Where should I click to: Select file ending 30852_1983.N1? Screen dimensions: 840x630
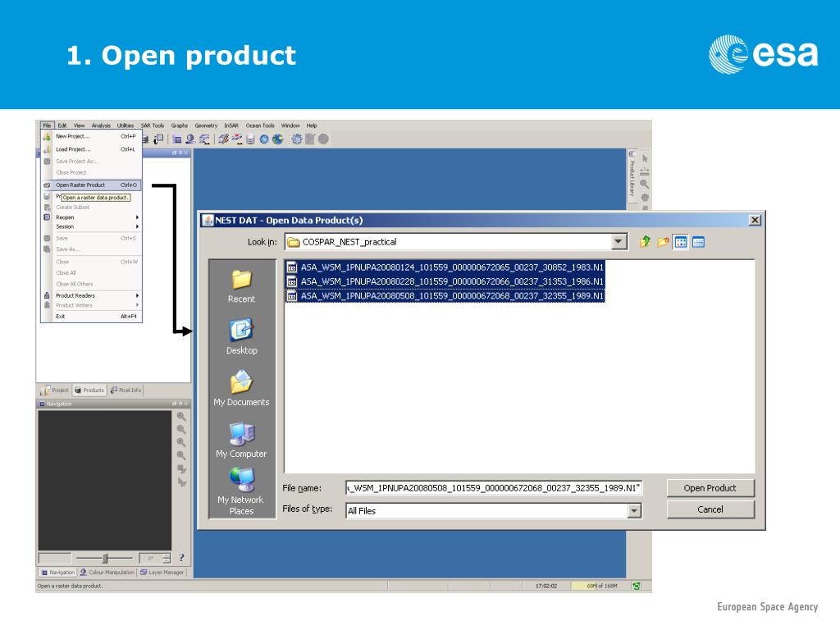445,267
